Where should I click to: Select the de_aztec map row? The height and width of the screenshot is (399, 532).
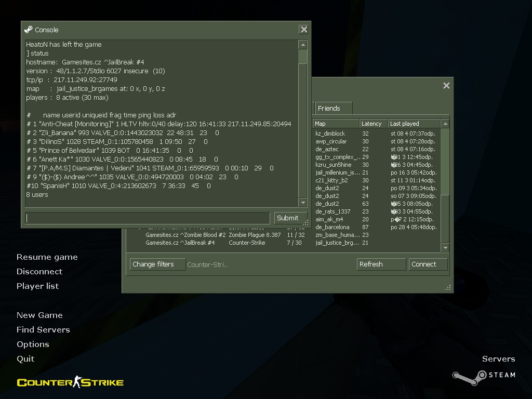point(377,149)
